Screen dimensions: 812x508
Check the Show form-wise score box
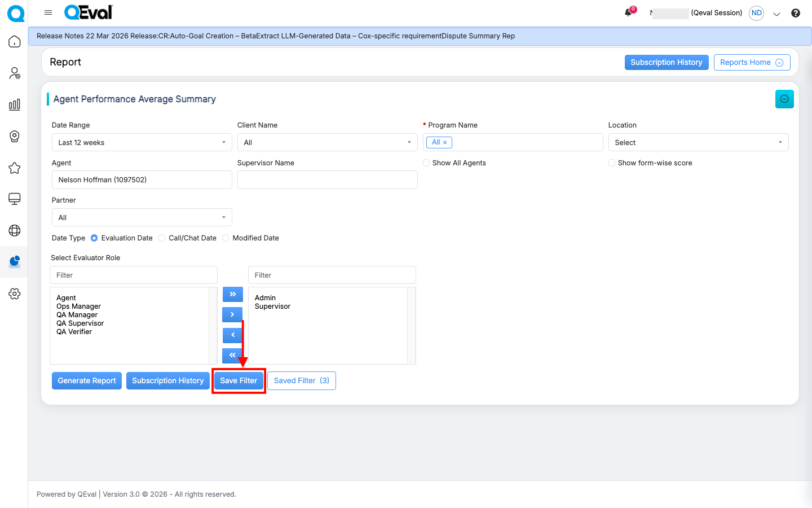(x=612, y=163)
